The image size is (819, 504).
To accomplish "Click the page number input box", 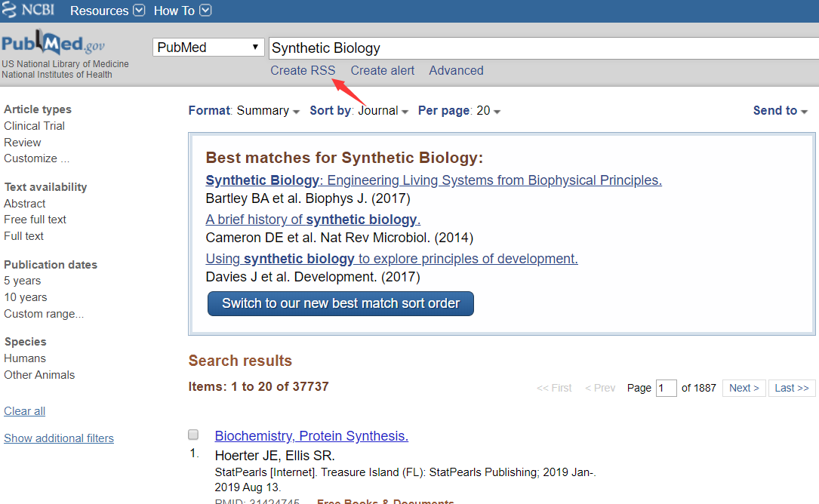I will (667, 388).
